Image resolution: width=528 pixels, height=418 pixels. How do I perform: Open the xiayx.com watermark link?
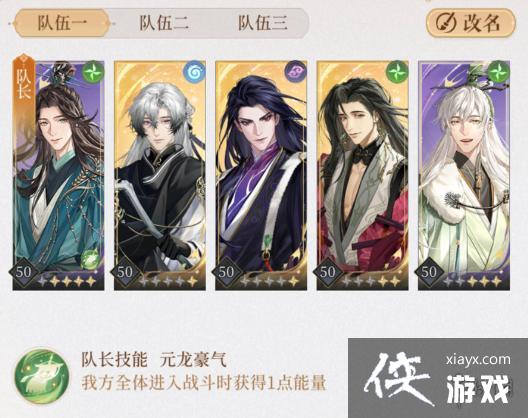click(478, 360)
